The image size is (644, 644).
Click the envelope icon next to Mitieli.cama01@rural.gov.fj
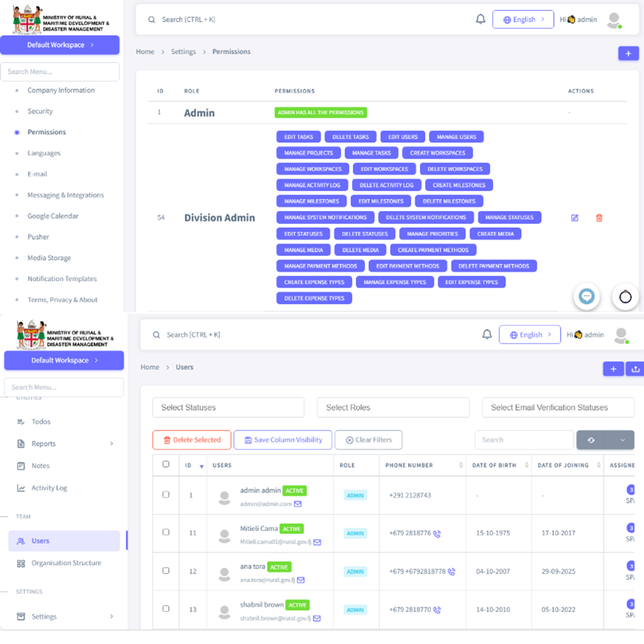[x=317, y=542]
